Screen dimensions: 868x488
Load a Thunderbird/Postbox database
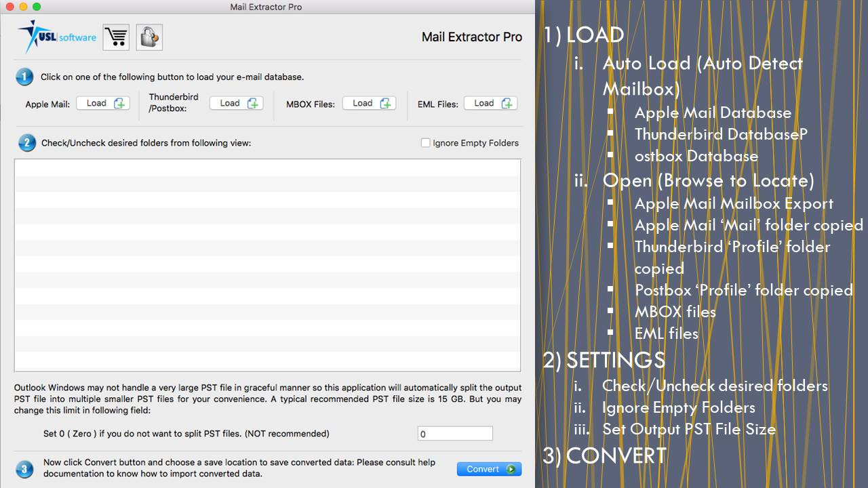236,102
